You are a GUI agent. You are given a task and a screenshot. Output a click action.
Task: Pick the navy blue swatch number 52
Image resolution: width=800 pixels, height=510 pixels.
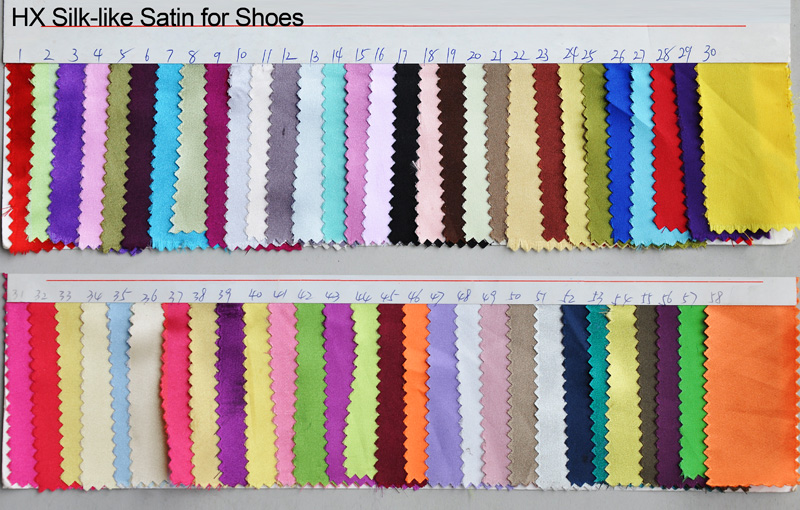coord(579,394)
